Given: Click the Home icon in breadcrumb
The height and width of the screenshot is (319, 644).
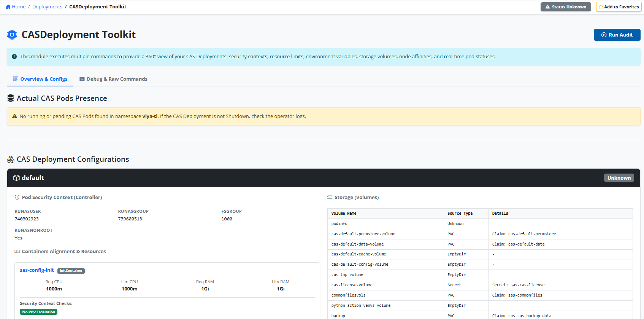Looking at the screenshot, I should (x=8, y=7).
